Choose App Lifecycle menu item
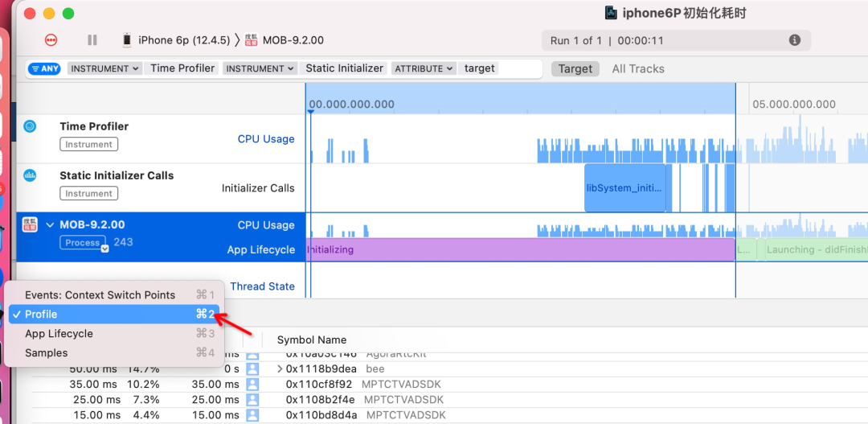 click(x=114, y=334)
